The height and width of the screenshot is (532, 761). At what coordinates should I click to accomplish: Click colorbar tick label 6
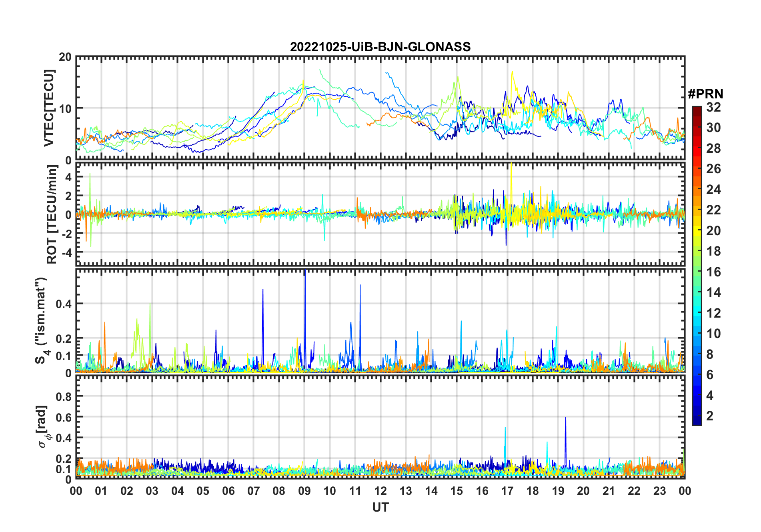[x=710, y=375]
